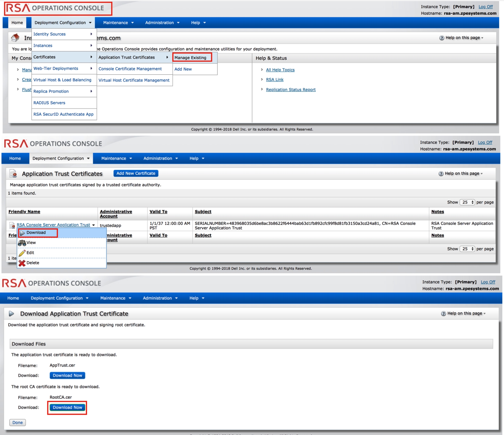Sort by upper Notes column header
The height and width of the screenshot is (435, 504).
(438, 212)
